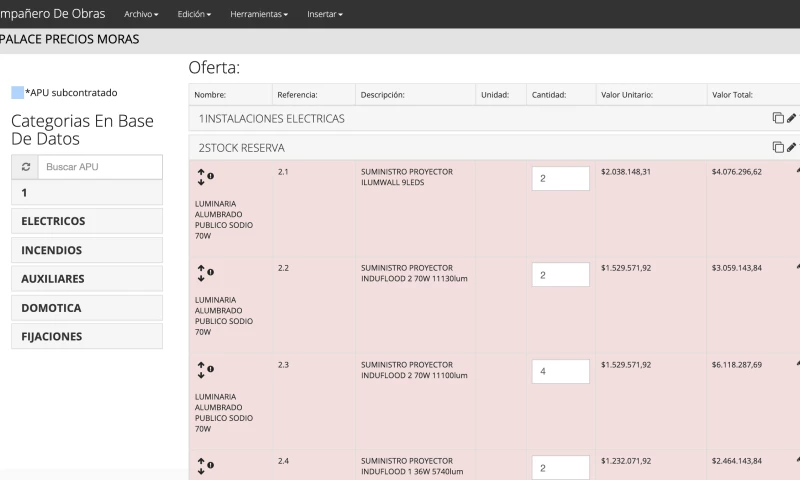
Task: Click unit value $1.232.071,92
Action: (626, 461)
